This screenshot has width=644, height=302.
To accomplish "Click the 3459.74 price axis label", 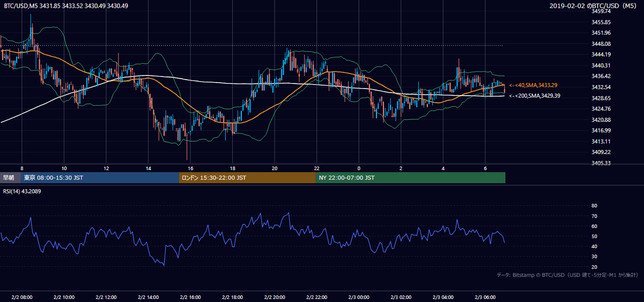I will click(601, 11).
